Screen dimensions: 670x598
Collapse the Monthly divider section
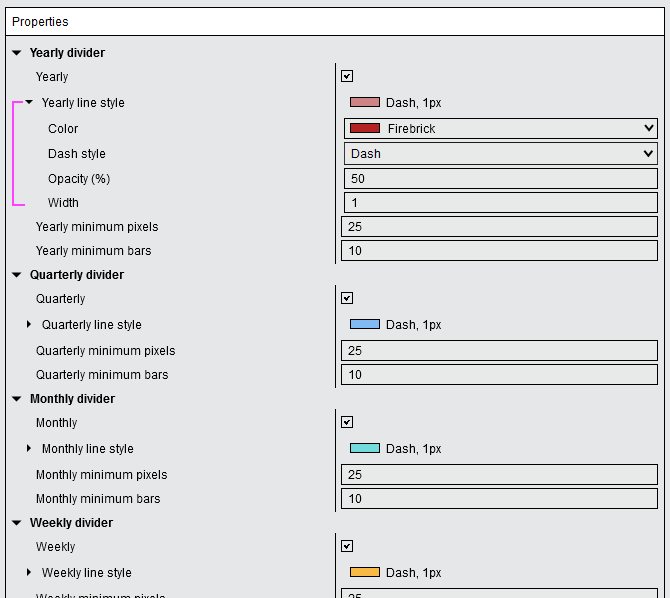tap(17, 399)
